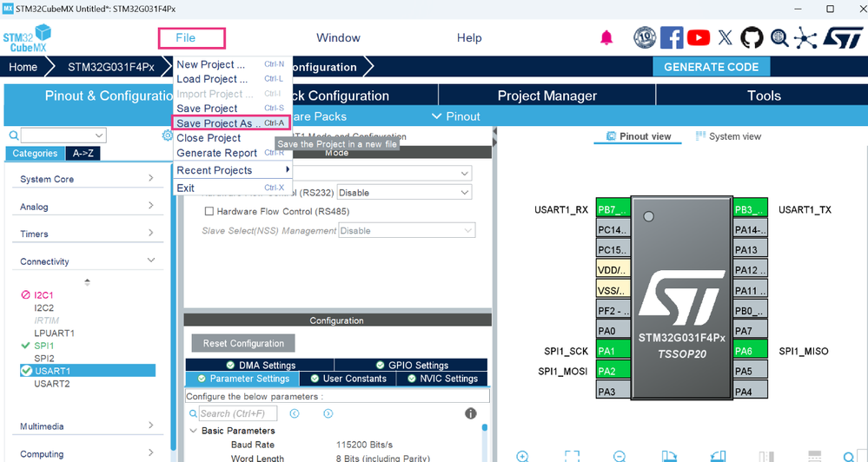Click the notification bell icon
868x462 pixels.
[606, 37]
